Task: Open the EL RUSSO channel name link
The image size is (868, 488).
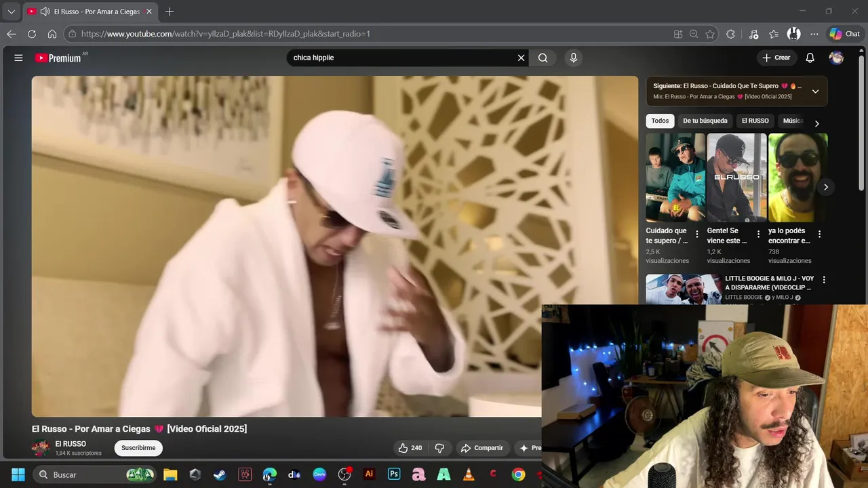Action: point(71,444)
